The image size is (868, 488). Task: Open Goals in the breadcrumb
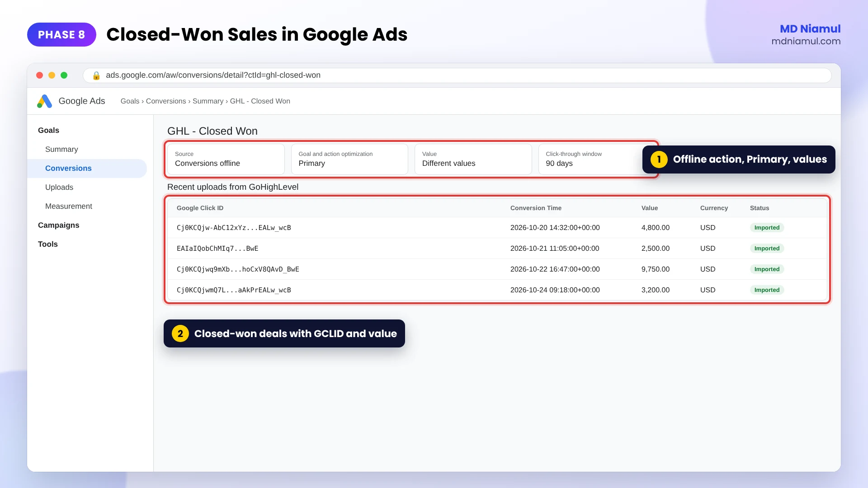click(130, 101)
